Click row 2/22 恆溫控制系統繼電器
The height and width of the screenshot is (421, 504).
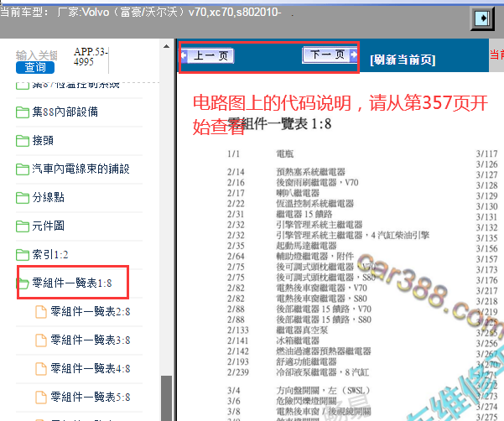(290, 204)
